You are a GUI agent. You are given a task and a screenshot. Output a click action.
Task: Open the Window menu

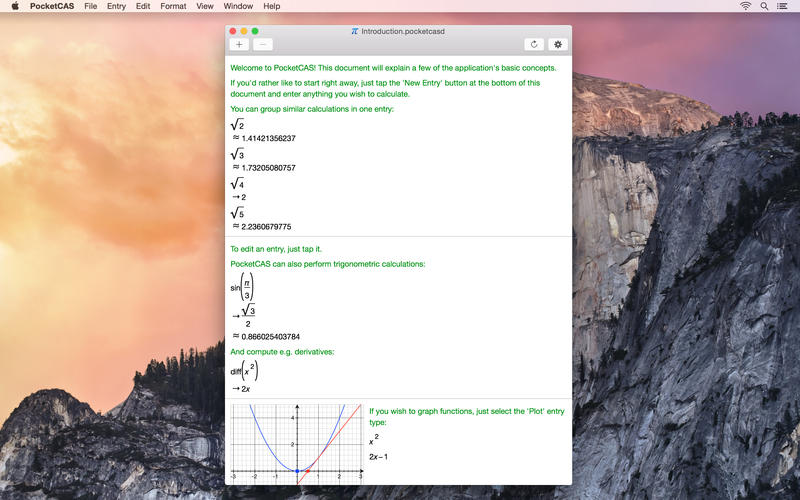(238, 6)
